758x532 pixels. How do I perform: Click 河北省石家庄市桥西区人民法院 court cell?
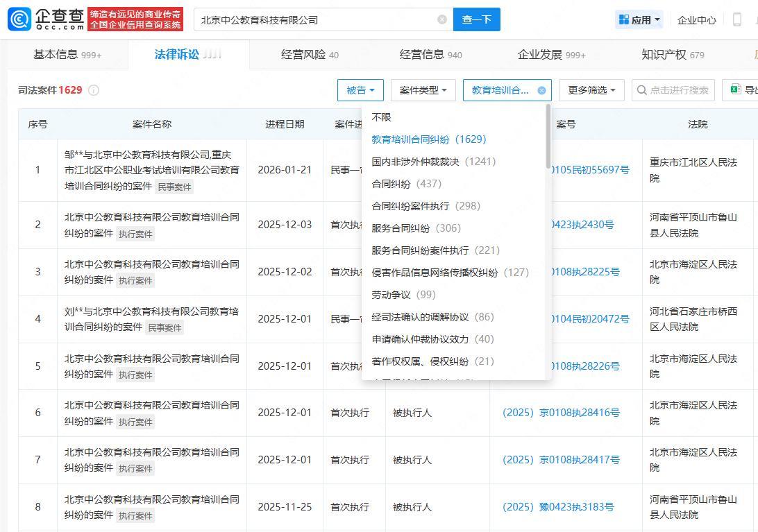693,319
